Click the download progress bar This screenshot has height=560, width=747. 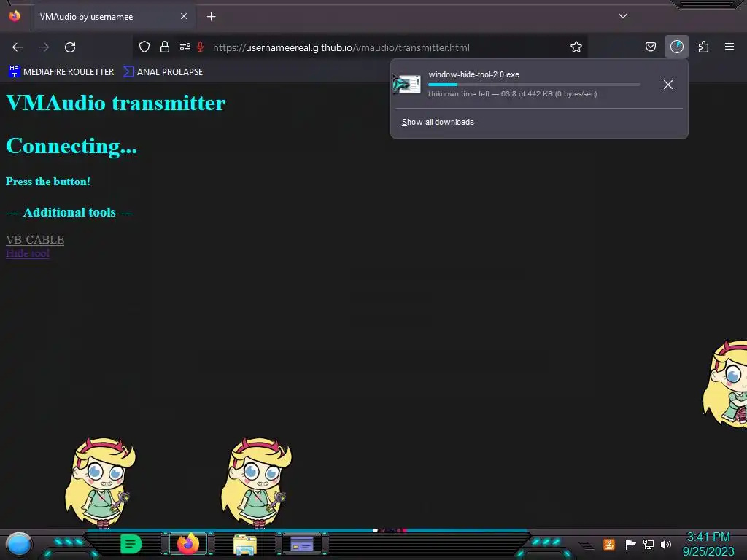coord(534,85)
